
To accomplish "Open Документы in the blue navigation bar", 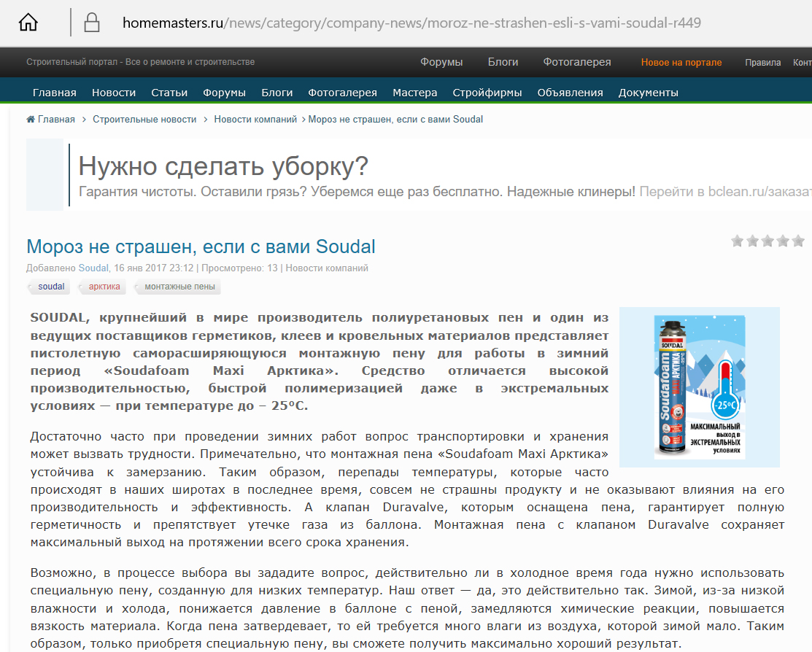I will tap(649, 93).
